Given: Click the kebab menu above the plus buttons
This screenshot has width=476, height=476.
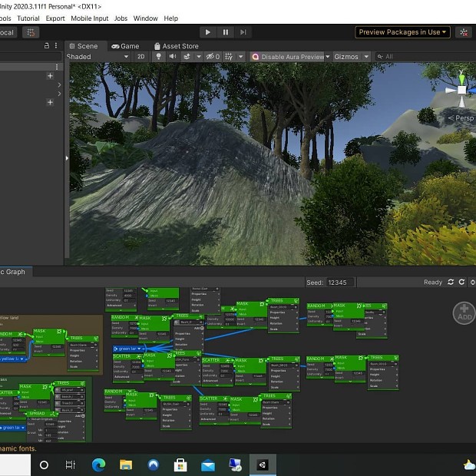Looking at the screenshot, I should [x=57, y=67].
